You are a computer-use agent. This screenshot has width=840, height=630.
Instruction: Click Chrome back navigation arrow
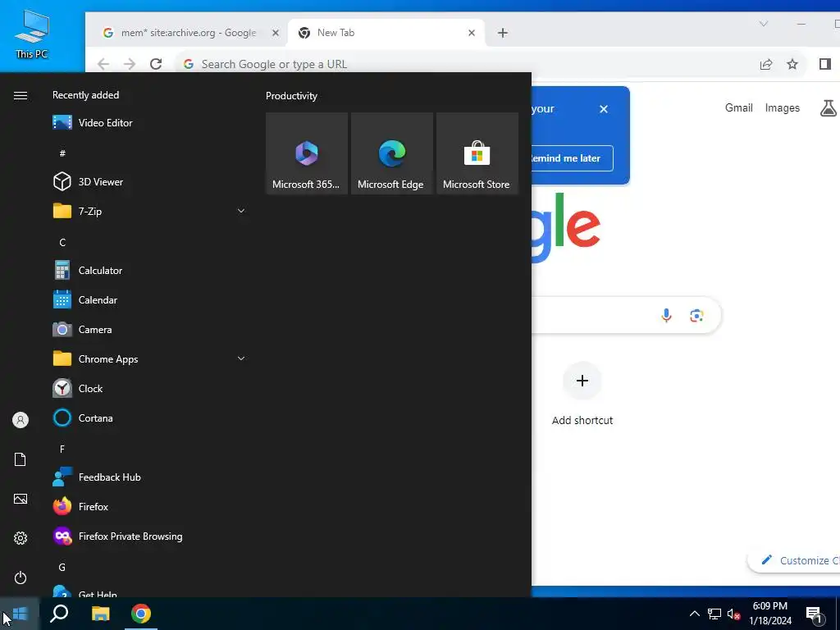[x=103, y=64]
